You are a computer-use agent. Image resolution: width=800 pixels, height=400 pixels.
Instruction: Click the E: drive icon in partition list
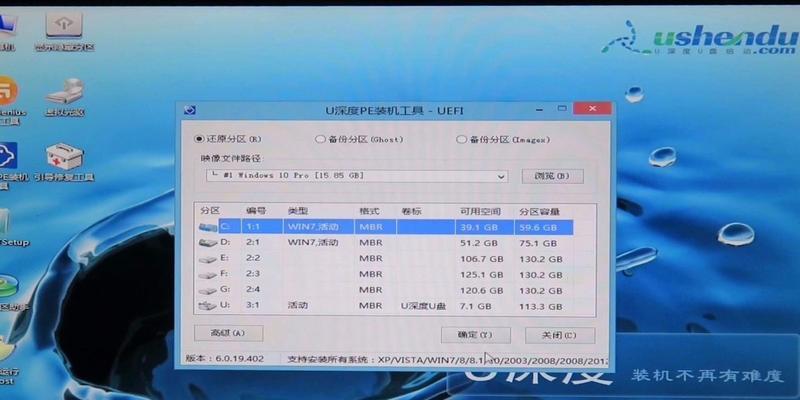point(207,259)
